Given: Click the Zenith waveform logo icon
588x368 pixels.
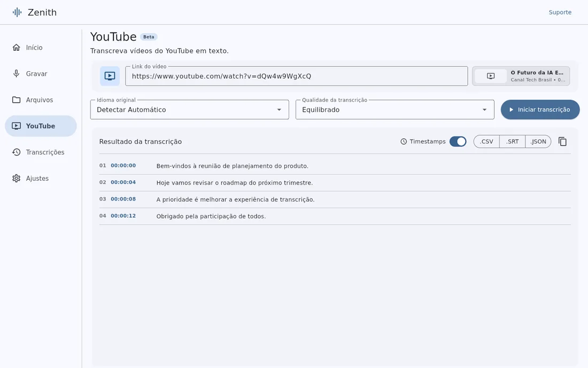Looking at the screenshot, I should (17, 12).
